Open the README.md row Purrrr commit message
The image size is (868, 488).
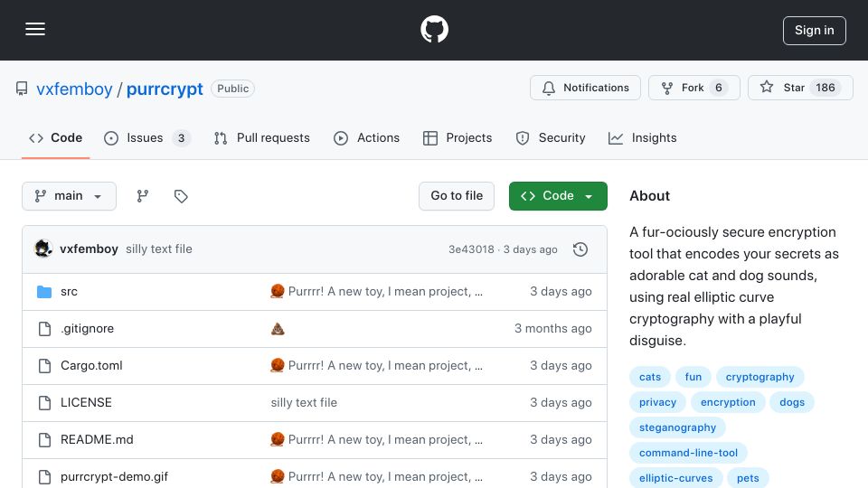click(x=376, y=440)
